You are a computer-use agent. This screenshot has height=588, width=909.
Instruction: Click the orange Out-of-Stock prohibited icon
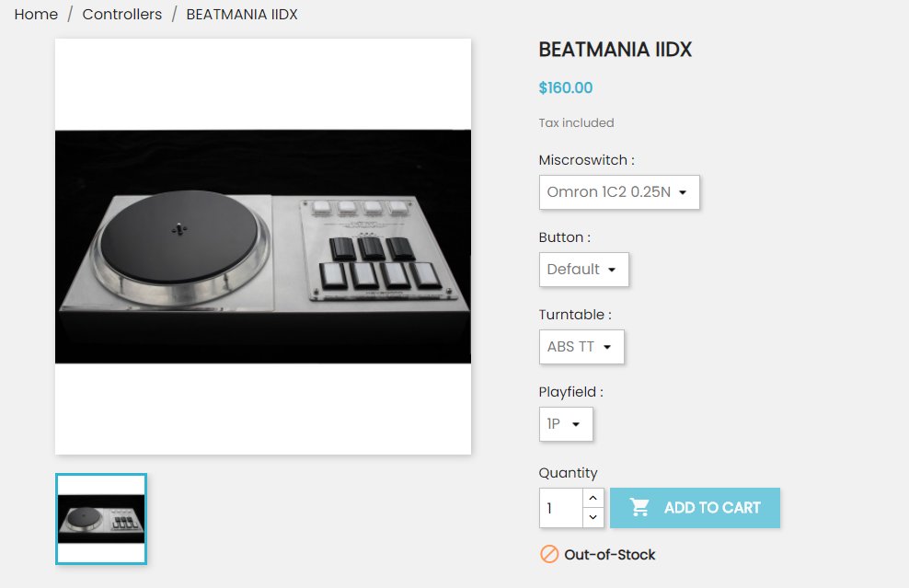pos(549,554)
